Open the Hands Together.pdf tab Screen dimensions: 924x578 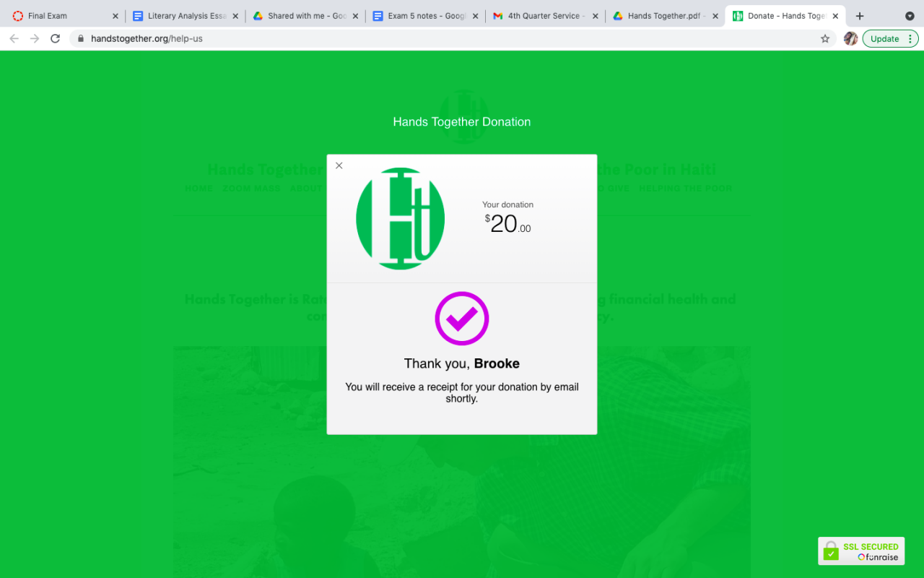(x=665, y=16)
